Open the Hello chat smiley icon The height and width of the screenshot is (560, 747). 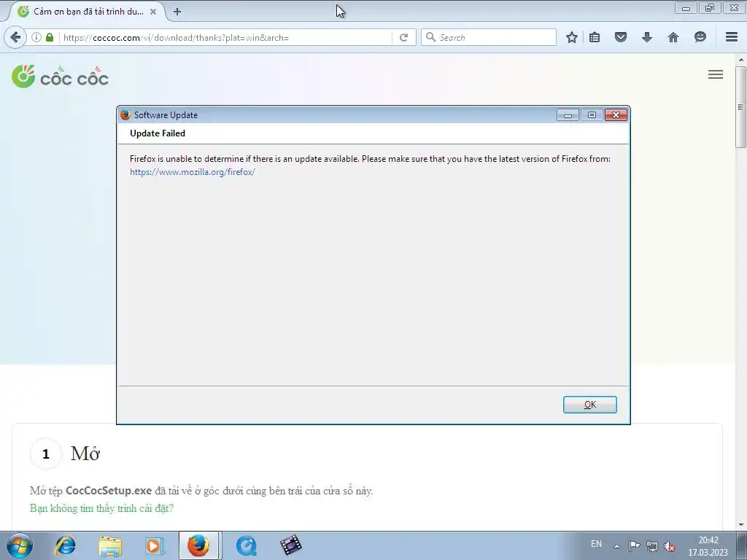pyautogui.click(x=700, y=37)
